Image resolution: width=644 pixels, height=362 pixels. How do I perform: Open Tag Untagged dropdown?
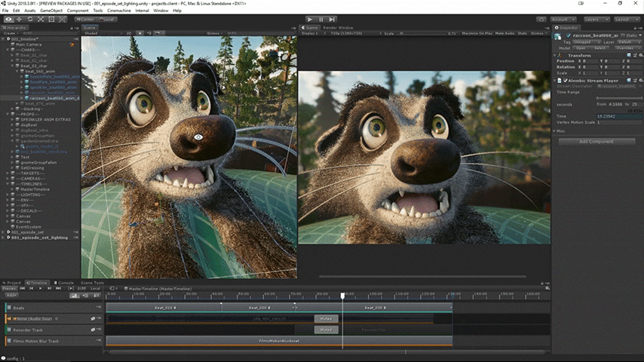click(587, 42)
